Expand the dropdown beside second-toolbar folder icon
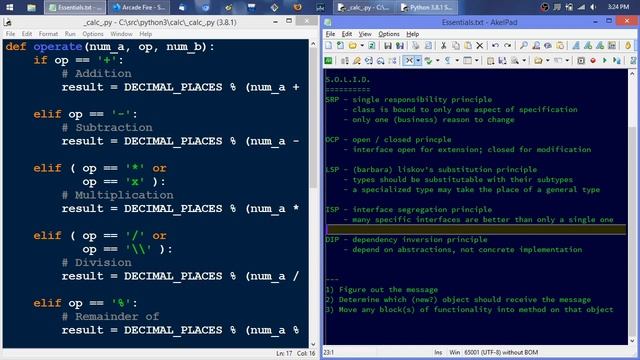640x360 pixels. (x=548, y=60)
